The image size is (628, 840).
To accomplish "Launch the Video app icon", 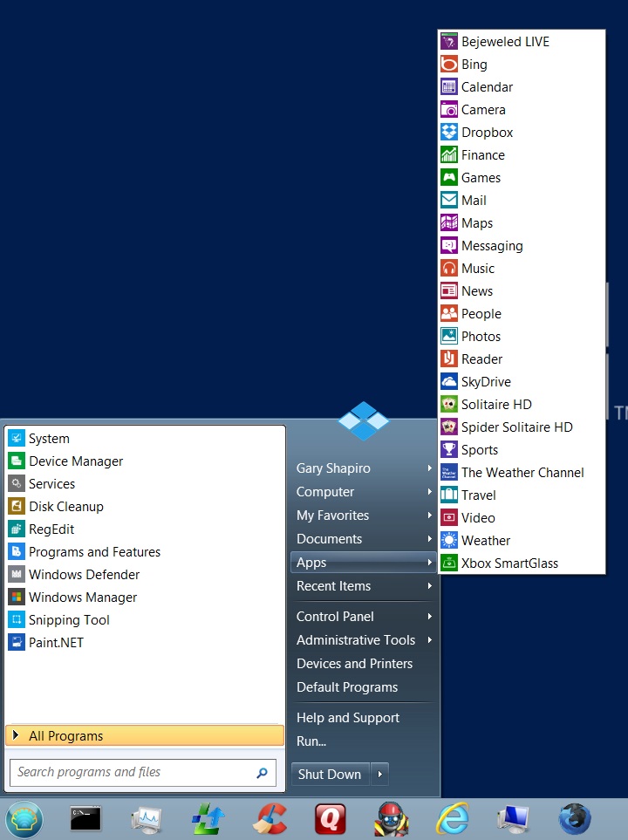I will click(x=449, y=518).
